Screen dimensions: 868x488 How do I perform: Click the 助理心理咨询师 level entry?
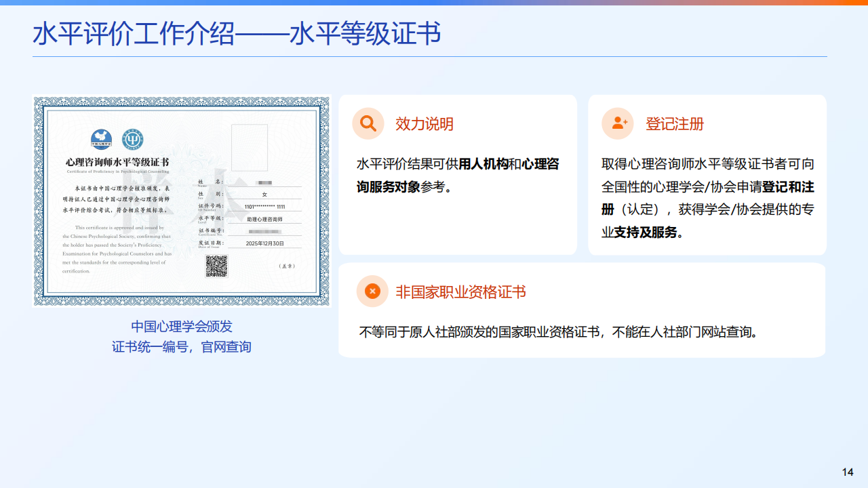pos(266,219)
